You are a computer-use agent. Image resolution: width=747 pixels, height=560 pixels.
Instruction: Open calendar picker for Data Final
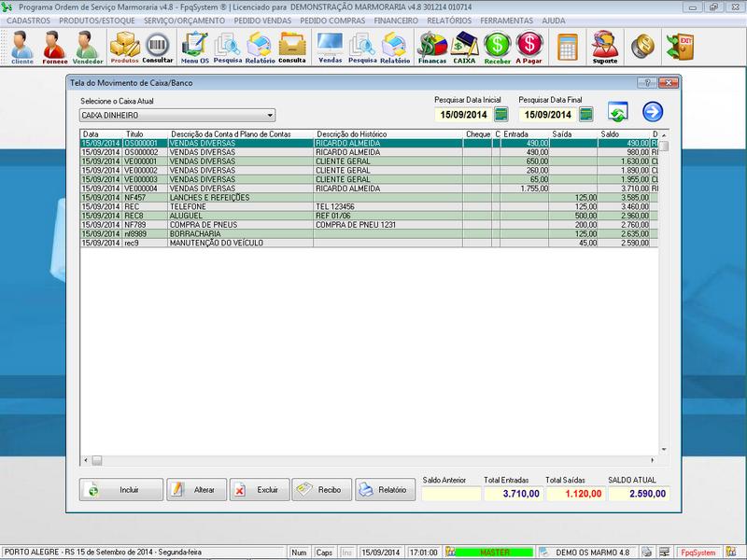click(x=585, y=115)
